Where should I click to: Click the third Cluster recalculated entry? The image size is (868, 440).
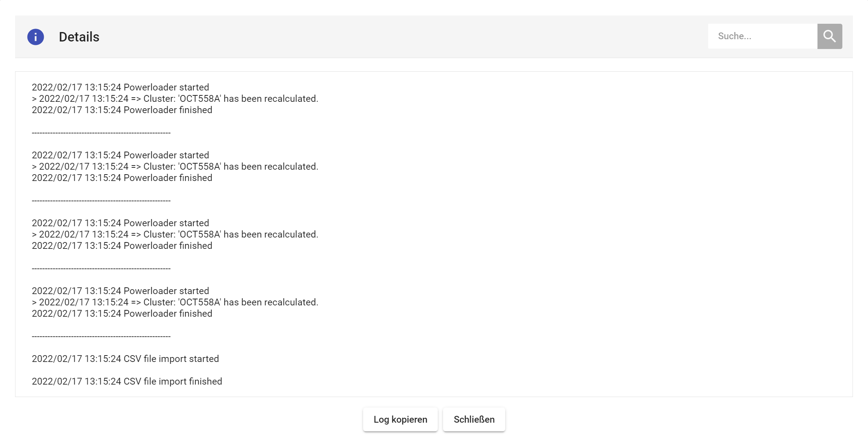[x=175, y=234]
